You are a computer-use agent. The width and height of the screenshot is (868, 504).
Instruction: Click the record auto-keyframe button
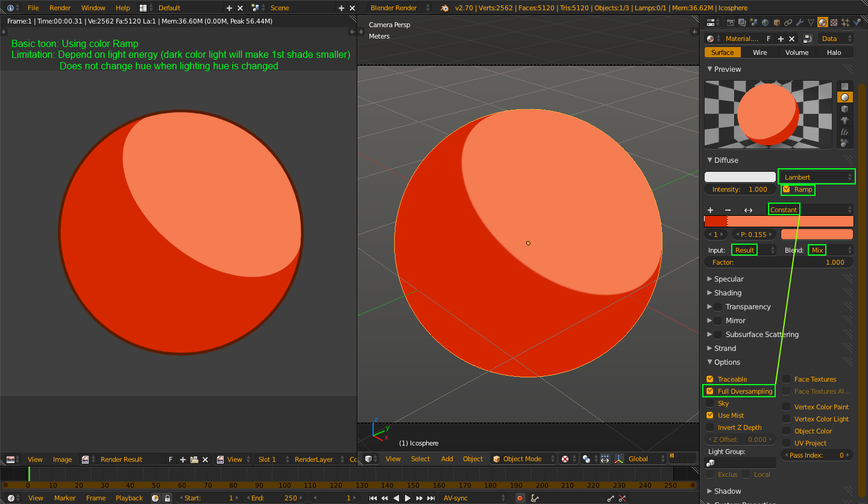pos(520,498)
